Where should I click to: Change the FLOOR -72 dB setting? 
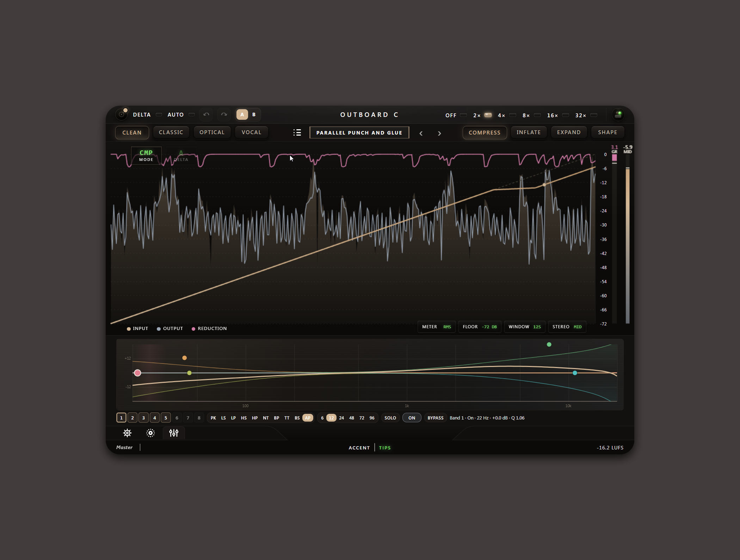(480, 327)
